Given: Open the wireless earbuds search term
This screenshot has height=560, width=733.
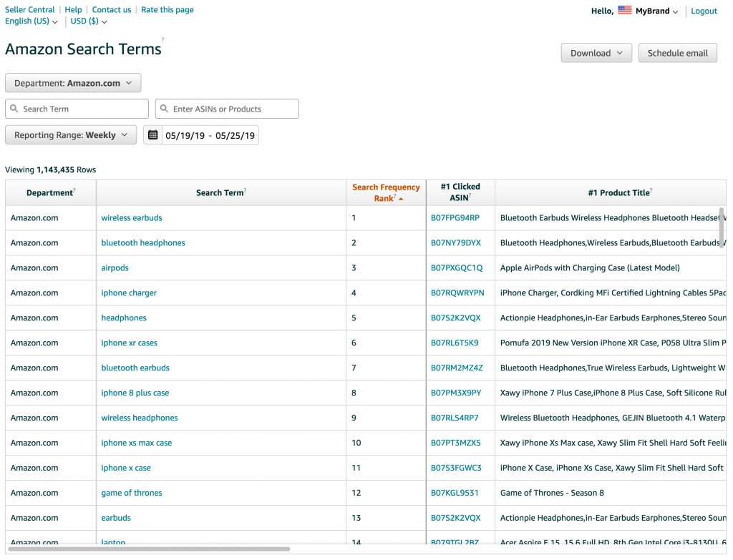Looking at the screenshot, I should tap(132, 217).
